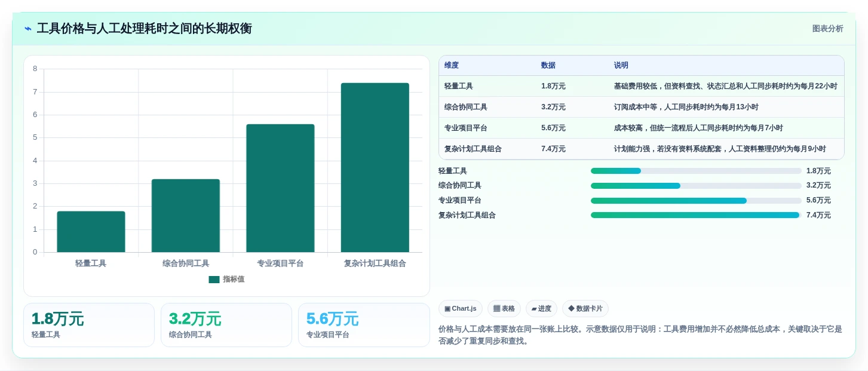The height and width of the screenshot is (371, 868).
Task: Click the 图表分析 label
Action: click(827, 29)
